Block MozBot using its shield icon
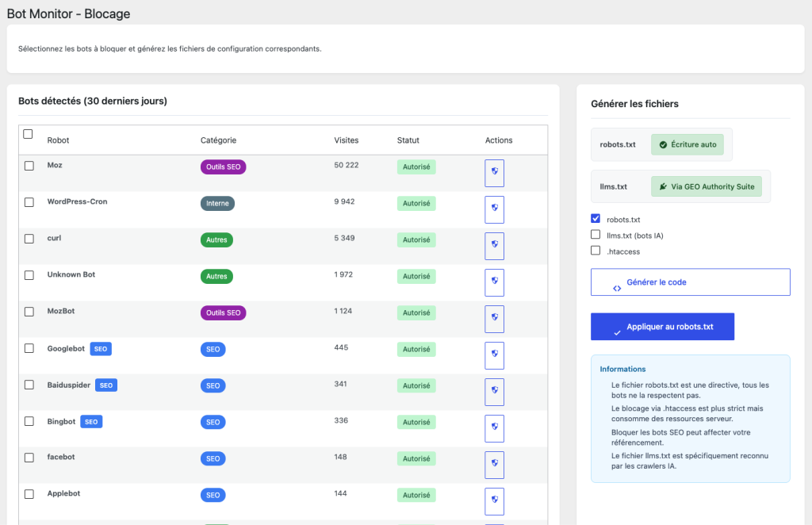This screenshot has width=812, height=525. coord(494,319)
